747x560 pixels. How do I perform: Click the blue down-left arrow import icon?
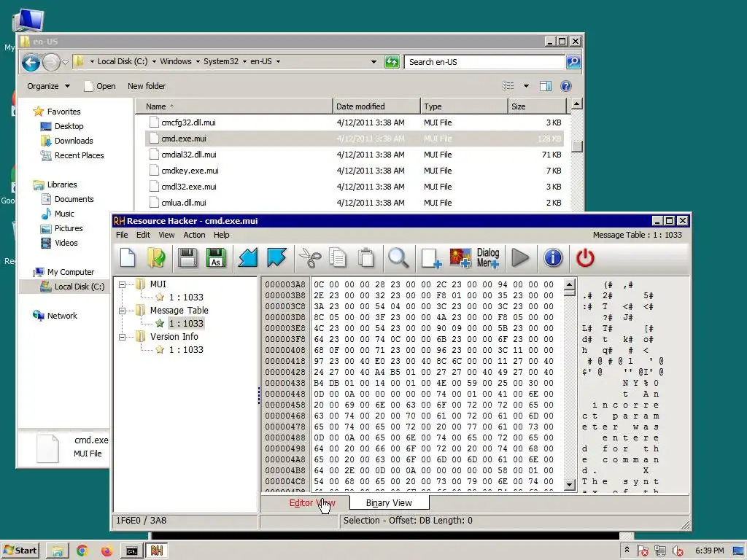coord(248,257)
